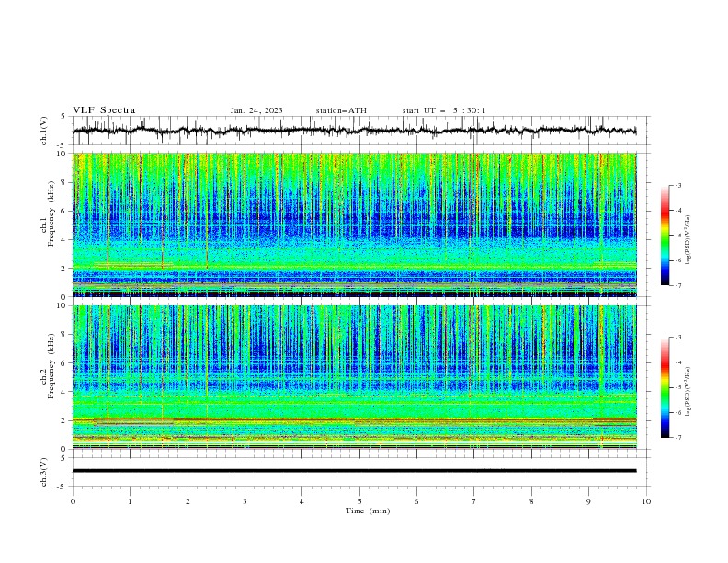Click the ch.1 "Frequency (kHz)" axis label
The height and width of the screenshot is (563, 728).
[x=51, y=214]
